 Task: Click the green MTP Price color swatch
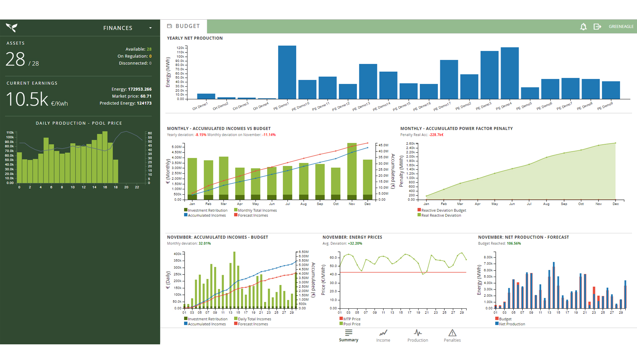340,319
